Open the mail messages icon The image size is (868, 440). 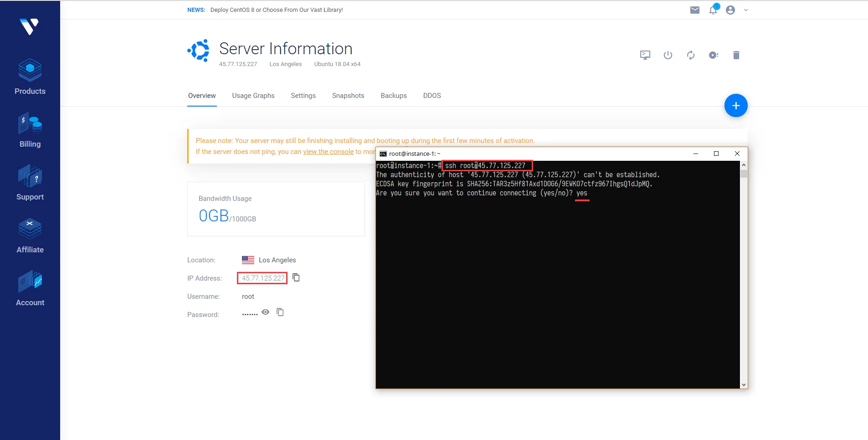pyautogui.click(x=695, y=10)
